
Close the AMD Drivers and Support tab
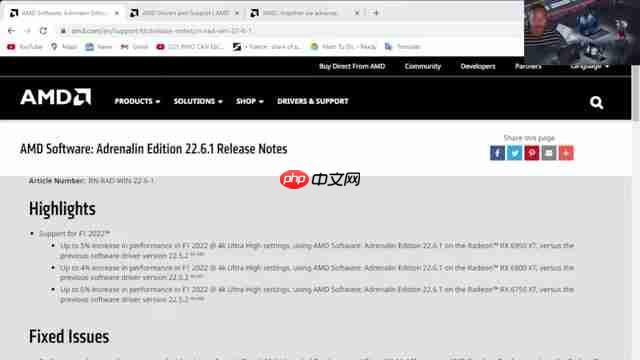[x=237, y=13]
